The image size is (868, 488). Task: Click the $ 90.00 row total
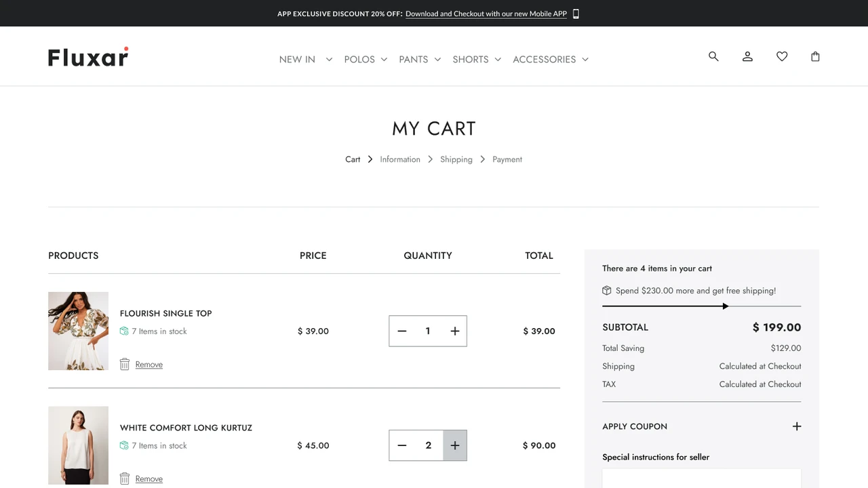pos(539,445)
